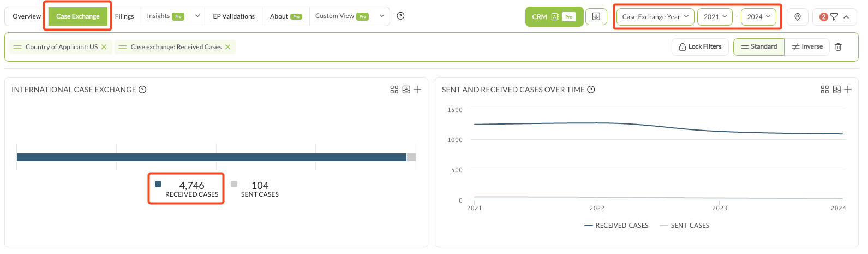This screenshot has height=254, width=868.
Task: Click the 104 sent cases value
Action: tap(260, 186)
